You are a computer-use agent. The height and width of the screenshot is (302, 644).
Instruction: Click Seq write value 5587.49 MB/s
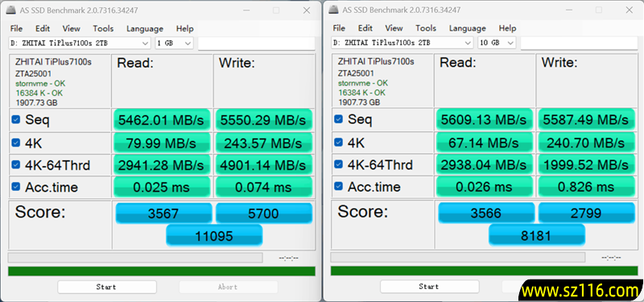pos(586,119)
